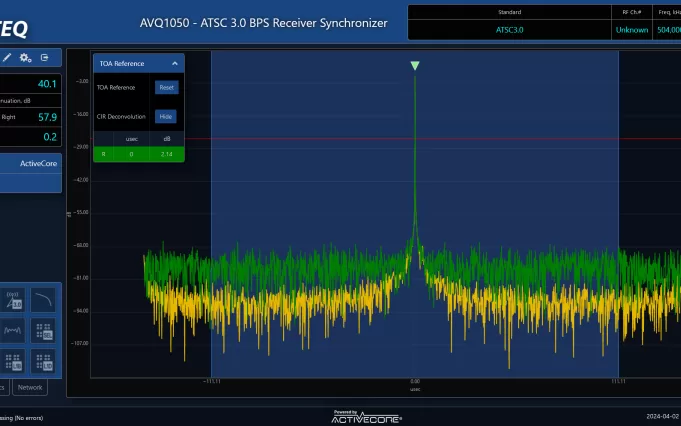681x426 pixels.
Task: Select the ATSC 3.0 tower icon
Action: coord(12,300)
